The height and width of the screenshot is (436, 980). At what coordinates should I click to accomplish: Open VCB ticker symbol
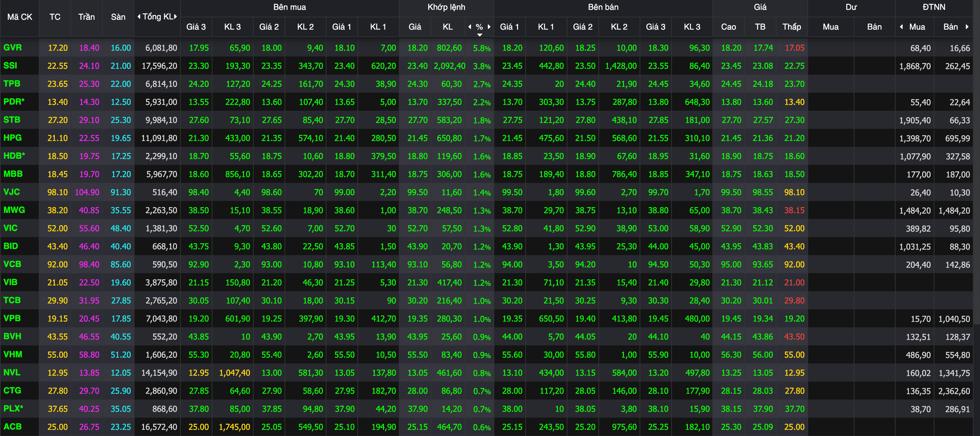point(12,264)
